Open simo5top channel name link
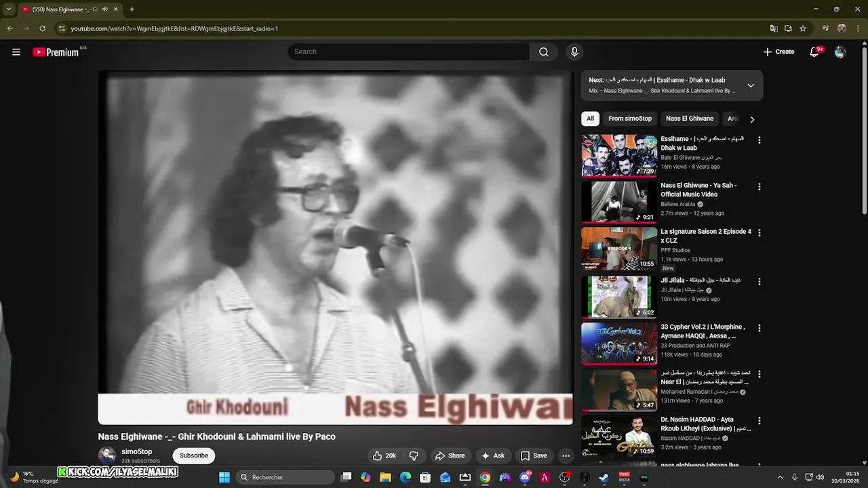 [136, 451]
